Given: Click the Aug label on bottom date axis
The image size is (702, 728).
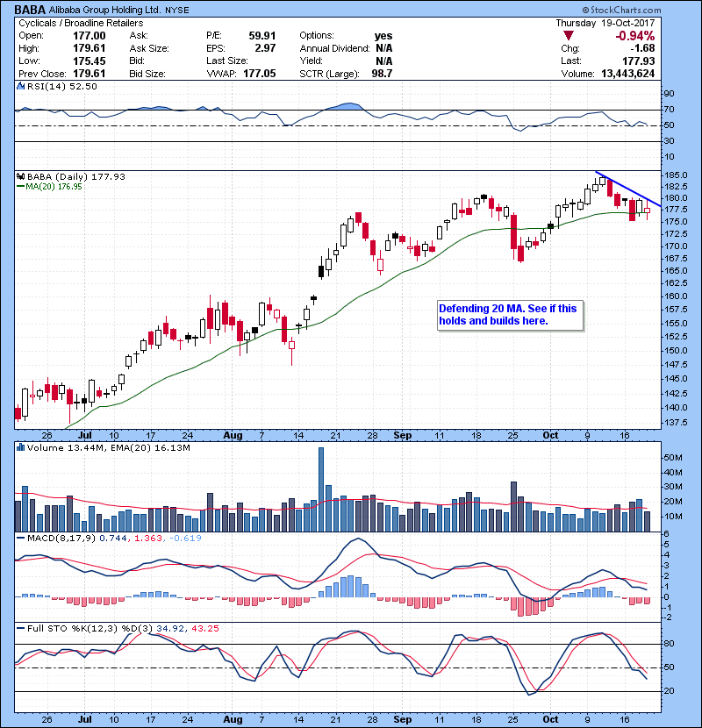Looking at the screenshot, I should click(x=233, y=719).
